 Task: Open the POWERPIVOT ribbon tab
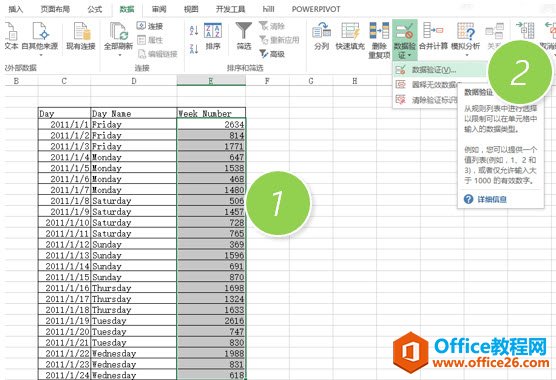(x=316, y=9)
